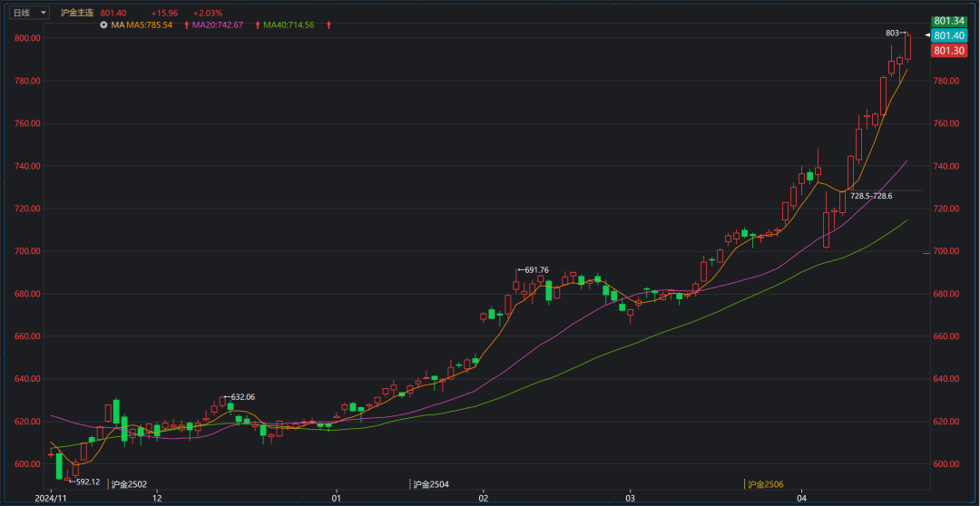Select the yellow 沪金2506 contract marker
This screenshot has width=980, height=506.
(x=764, y=485)
